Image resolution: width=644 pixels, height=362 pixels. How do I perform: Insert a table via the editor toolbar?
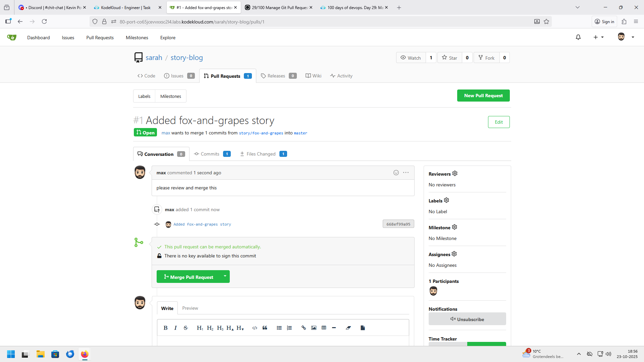tap(324, 328)
